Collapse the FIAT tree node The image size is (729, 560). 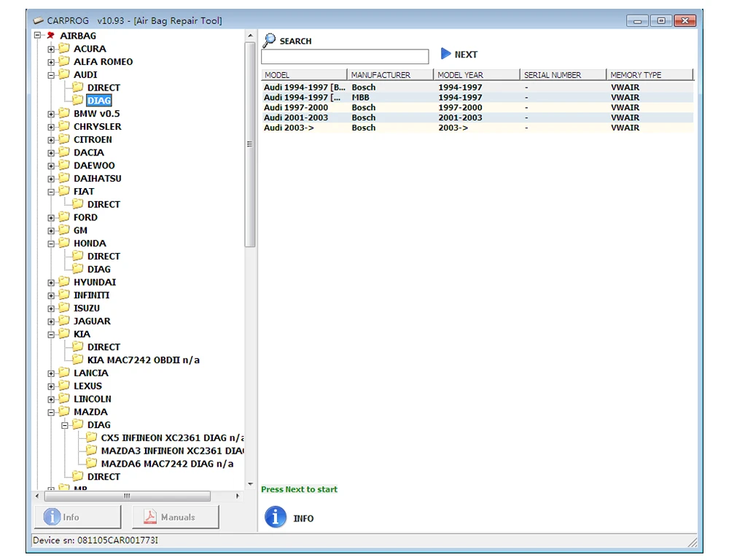pyautogui.click(x=51, y=192)
